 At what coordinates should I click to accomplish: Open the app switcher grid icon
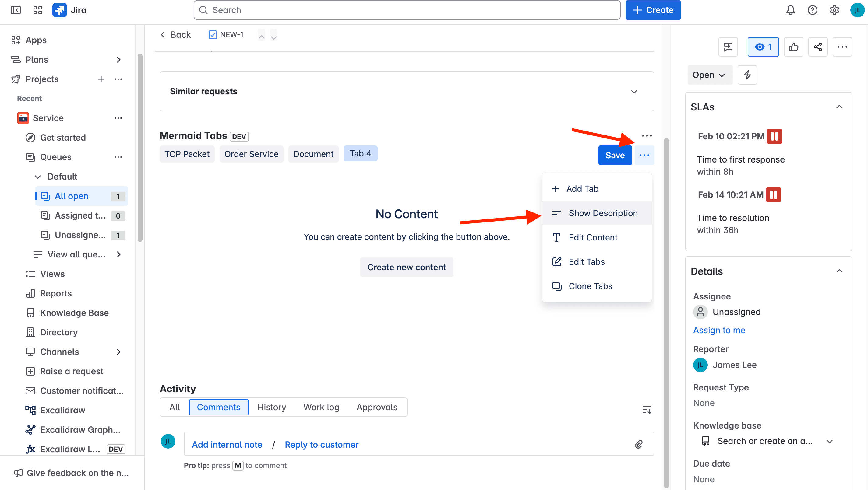tap(37, 10)
